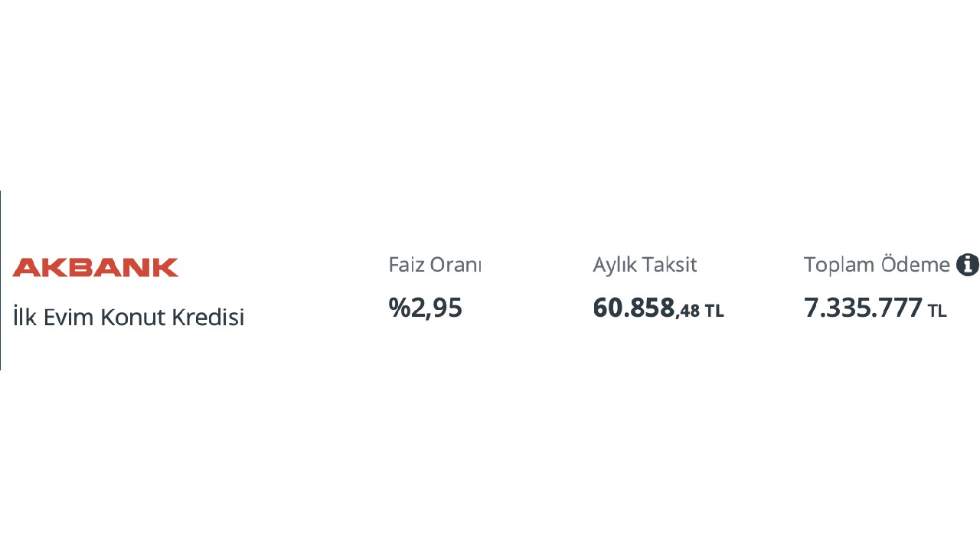Click the ,48 decimal part of installment
The image size is (980, 551).
(688, 311)
